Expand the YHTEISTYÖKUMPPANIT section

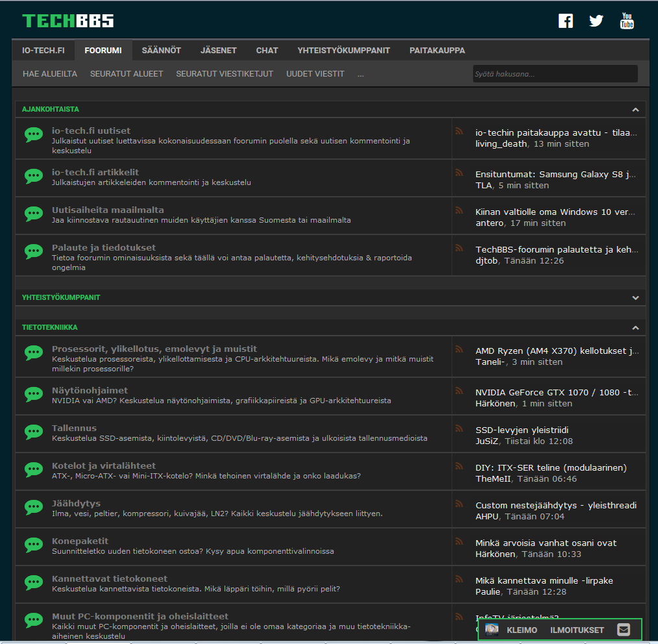pos(635,297)
